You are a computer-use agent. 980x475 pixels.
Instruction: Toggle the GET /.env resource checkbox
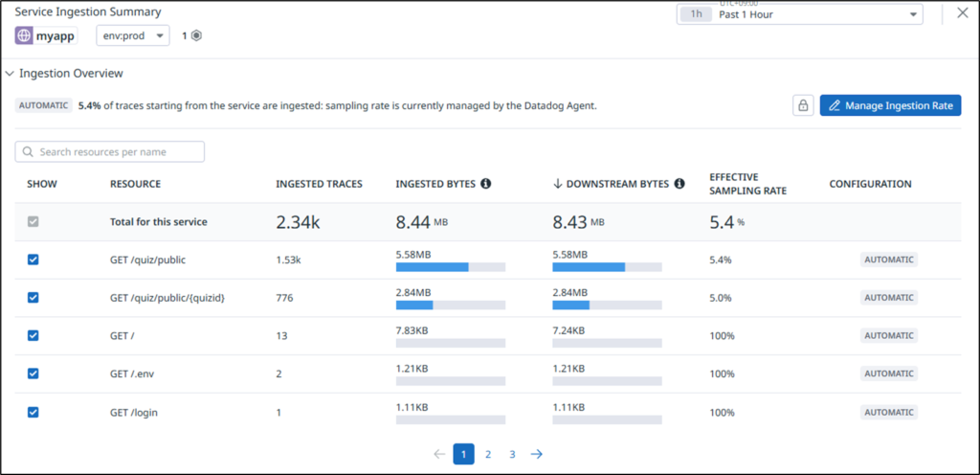33,373
